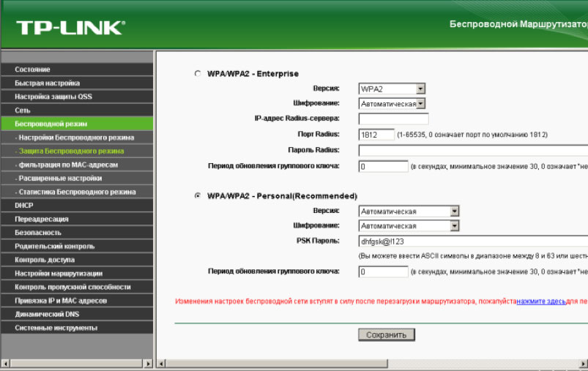Viewport: 588px width, 371px height.
Task: Open Защита Беспроводного режима submenu
Action: 77,151
